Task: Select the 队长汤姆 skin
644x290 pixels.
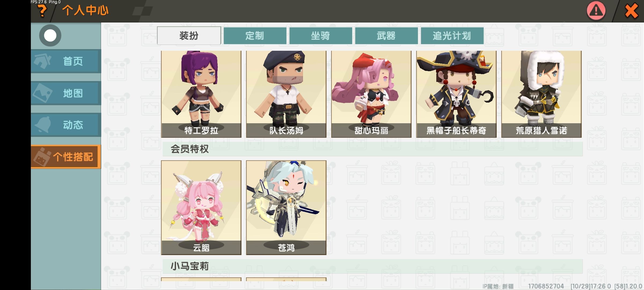Action: [286, 94]
